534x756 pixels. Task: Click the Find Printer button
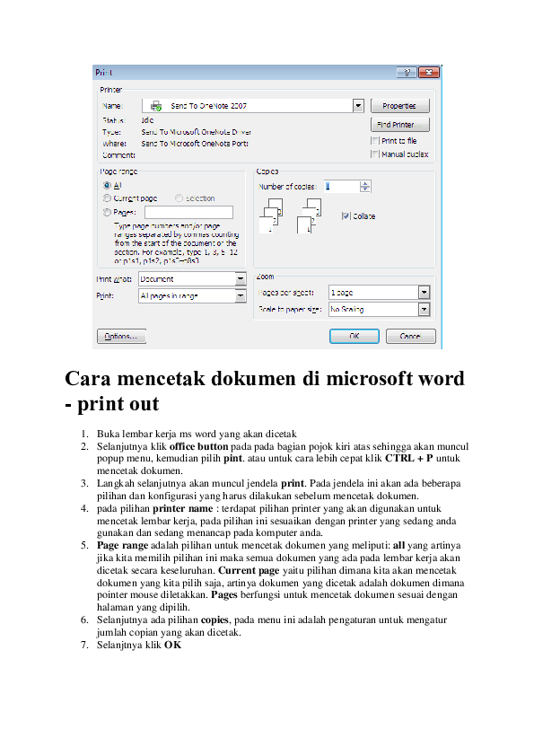click(399, 125)
